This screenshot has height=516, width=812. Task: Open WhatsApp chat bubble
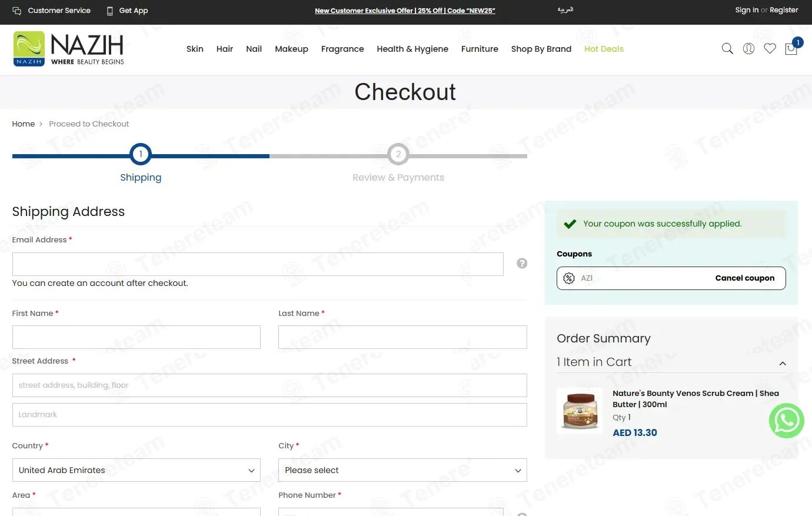click(x=787, y=421)
